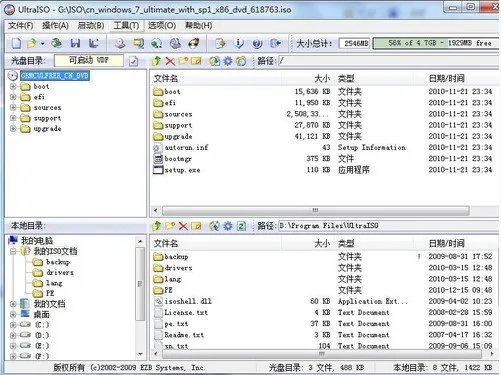The image size is (501, 375).
Task: Open the 文件(F) menu
Action: pos(21,26)
